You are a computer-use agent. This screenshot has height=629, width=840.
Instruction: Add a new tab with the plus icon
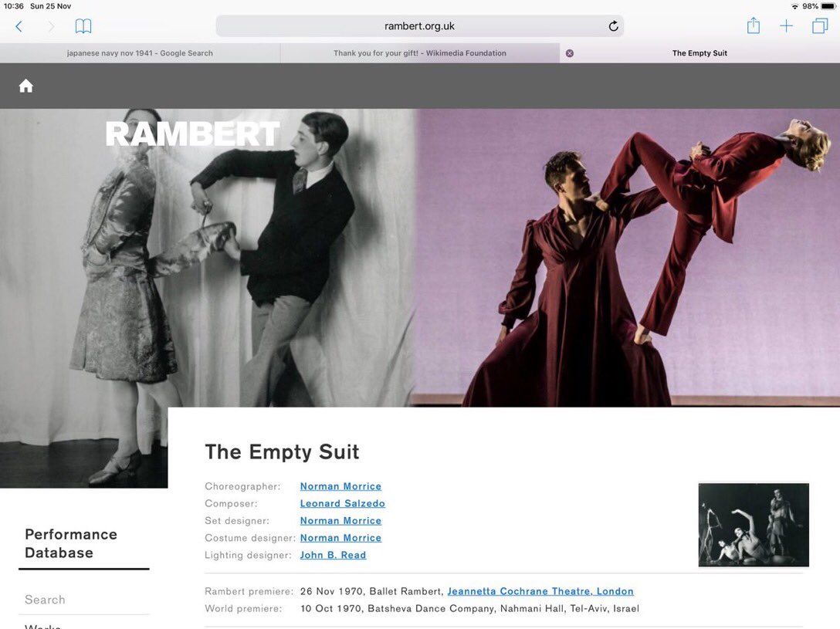[x=786, y=25]
